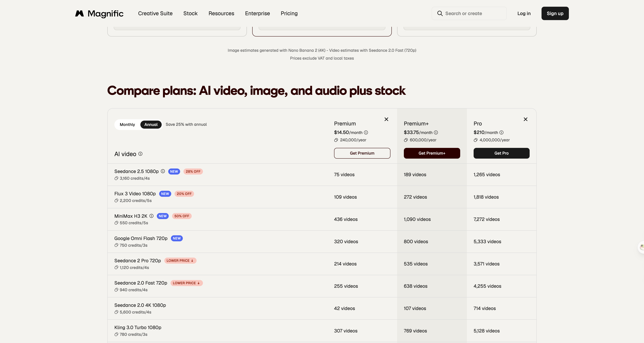644x343 pixels.
Task: Open info icon next to $33.75/month
Action: point(436,132)
